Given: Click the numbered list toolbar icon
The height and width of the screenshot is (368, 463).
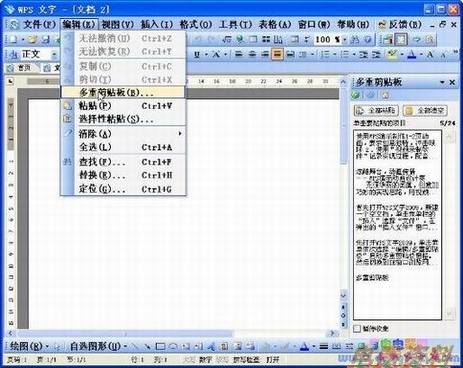Looking at the screenshot, I should pos(324,54).
